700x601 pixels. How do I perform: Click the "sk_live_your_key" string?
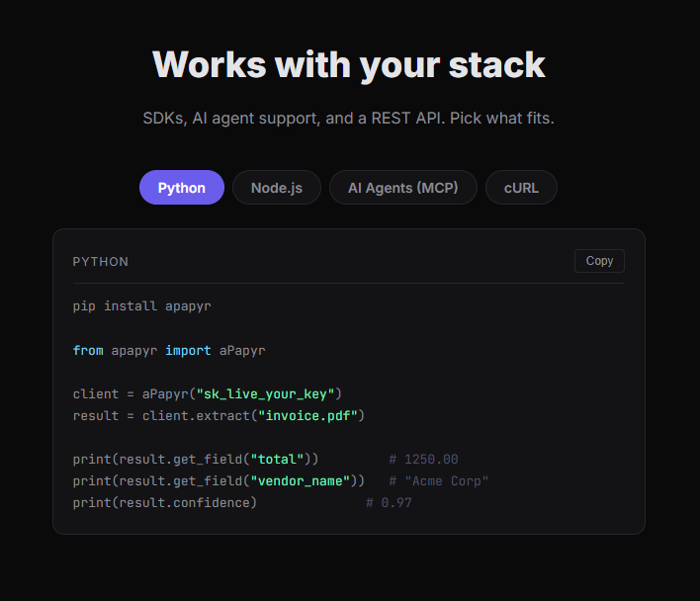[x=265, y=394]
